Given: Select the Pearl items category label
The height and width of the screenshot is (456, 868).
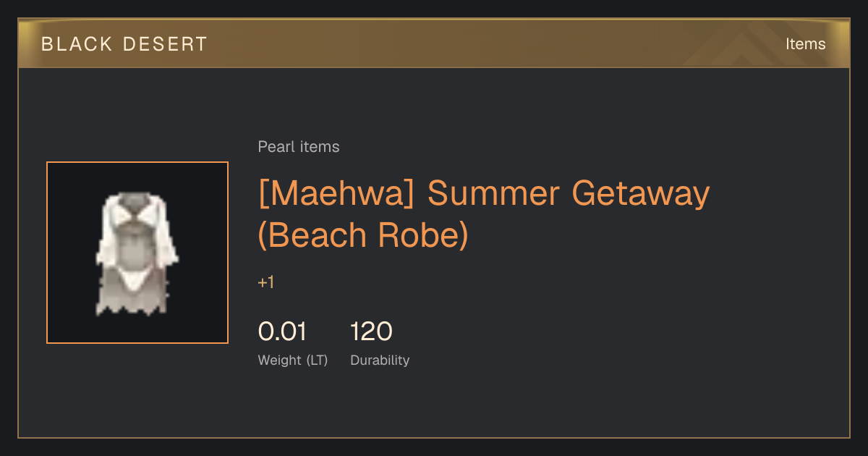Looking at the screenshot, I should pos(299,147).
